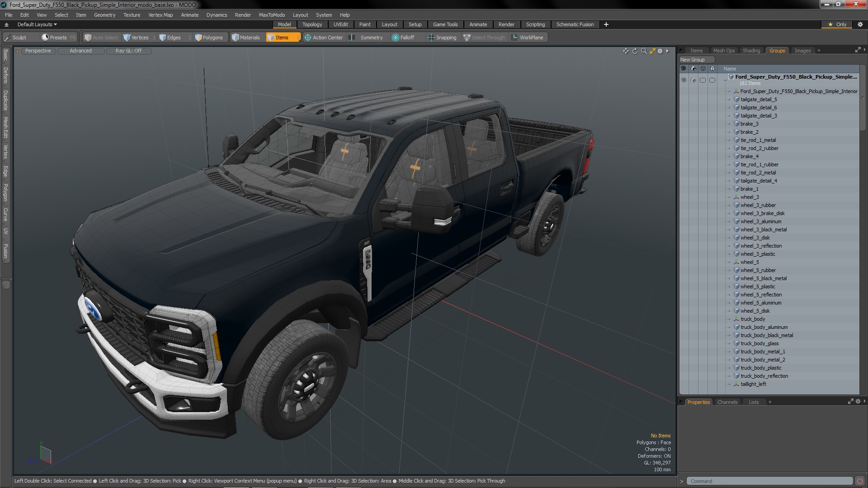Viewport: 868px width, 488px height.
Task: Click the viewport arrow menu icon
Action: coord(667,51)
